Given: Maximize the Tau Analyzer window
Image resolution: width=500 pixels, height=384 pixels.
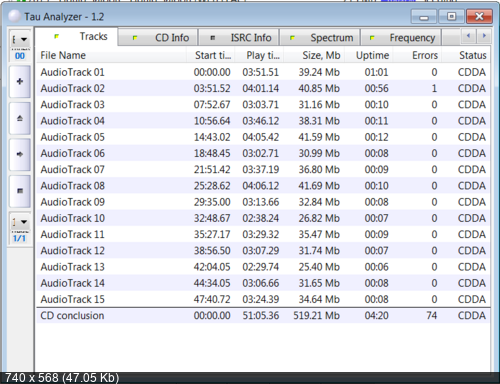Looking at the screenshot, I should (451, 16).
